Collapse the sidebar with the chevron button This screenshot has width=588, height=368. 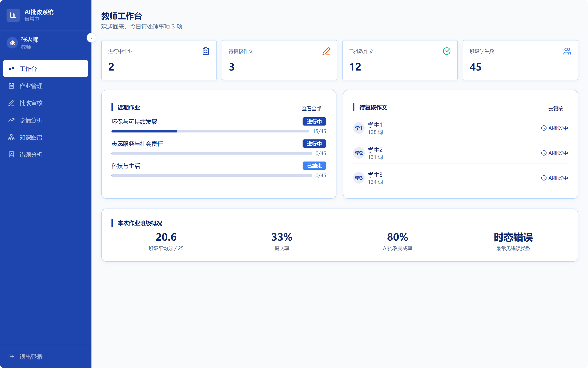tap(91, 37)
